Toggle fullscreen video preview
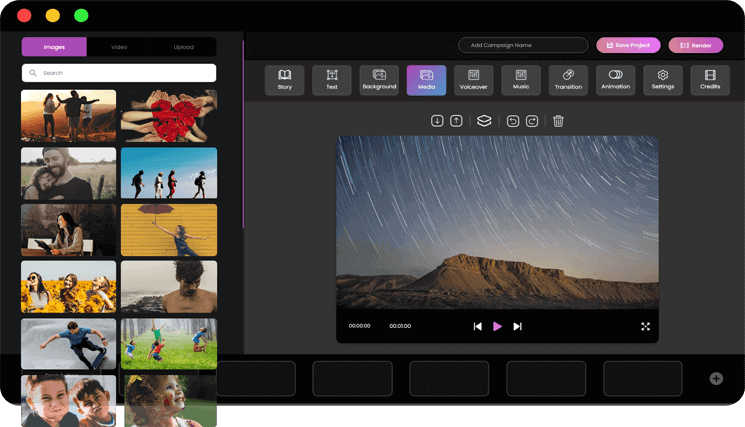 [x=645, y=326]
